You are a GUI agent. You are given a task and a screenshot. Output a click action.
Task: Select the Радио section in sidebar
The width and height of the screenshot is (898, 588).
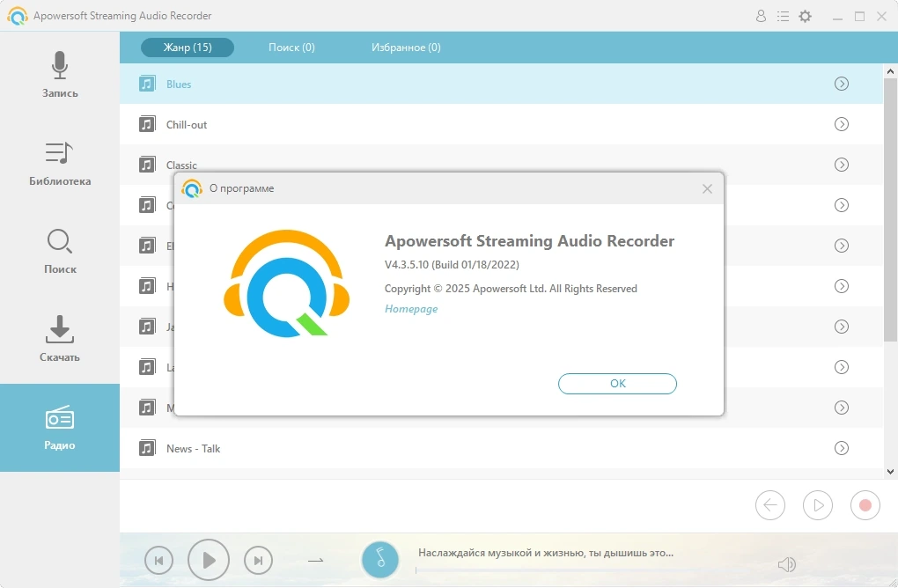click(x=60, y=428)
